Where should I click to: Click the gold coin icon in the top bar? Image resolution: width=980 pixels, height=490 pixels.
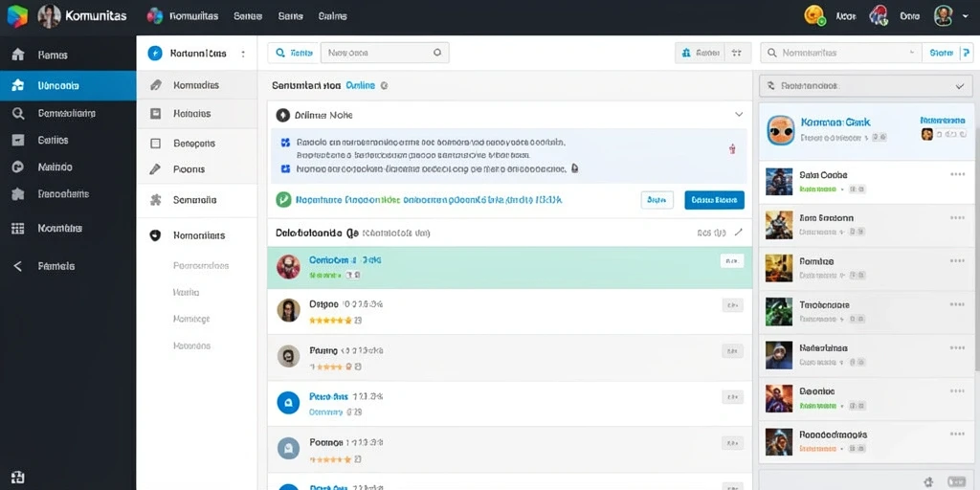pos(814,15)
